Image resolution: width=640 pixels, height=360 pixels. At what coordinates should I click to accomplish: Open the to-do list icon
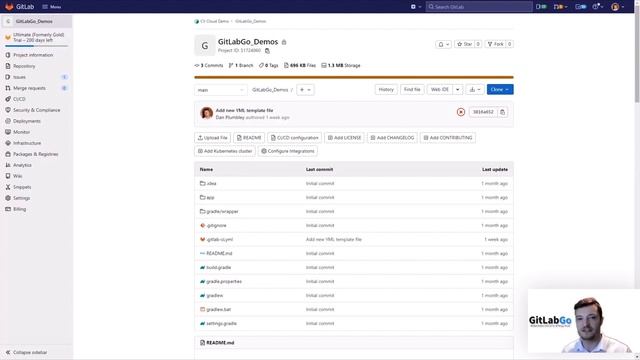pyautogui.click(x=580, y=7)
